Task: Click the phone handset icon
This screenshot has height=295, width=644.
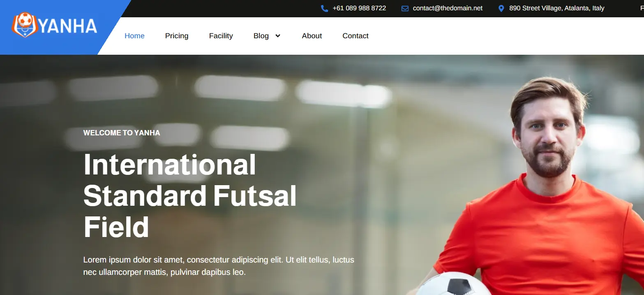Action: pos(324,8)
